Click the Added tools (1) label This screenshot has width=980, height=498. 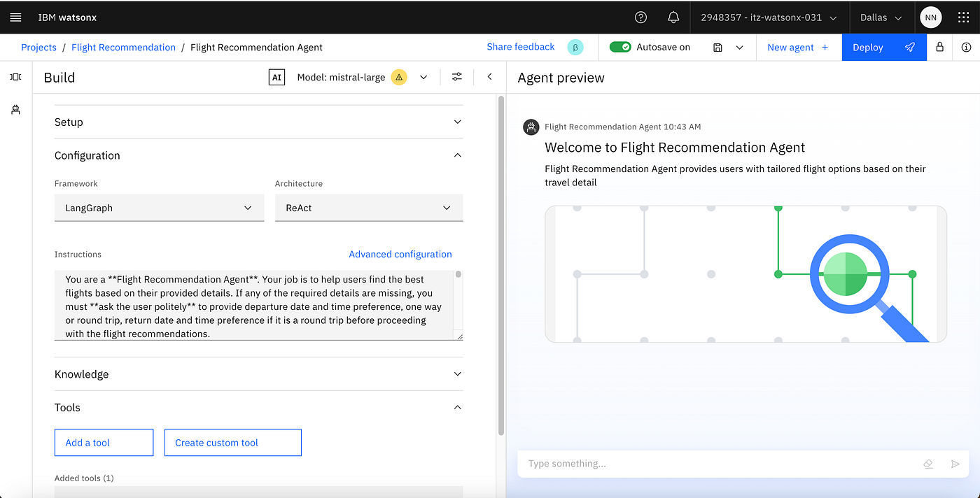point(84,478)
